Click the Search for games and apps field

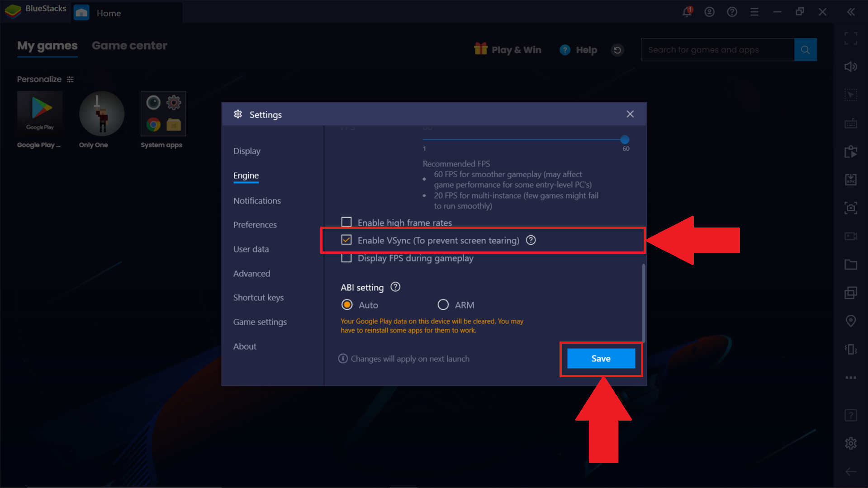[717, 50]
